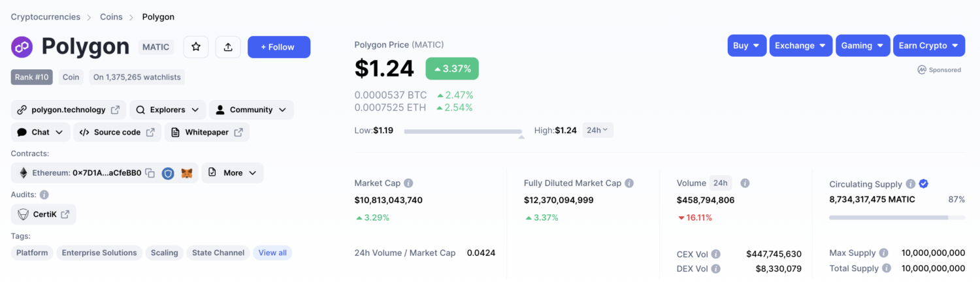Viewport: 980px width, 286px height.
Task: Click the Circulating Supply verified badge
Action: click(924, 184)
